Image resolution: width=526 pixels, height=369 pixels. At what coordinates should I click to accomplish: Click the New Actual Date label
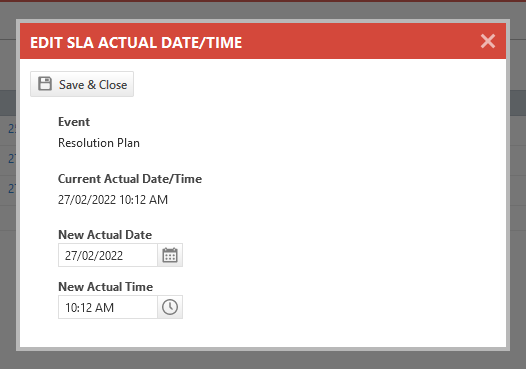[105, 235]
